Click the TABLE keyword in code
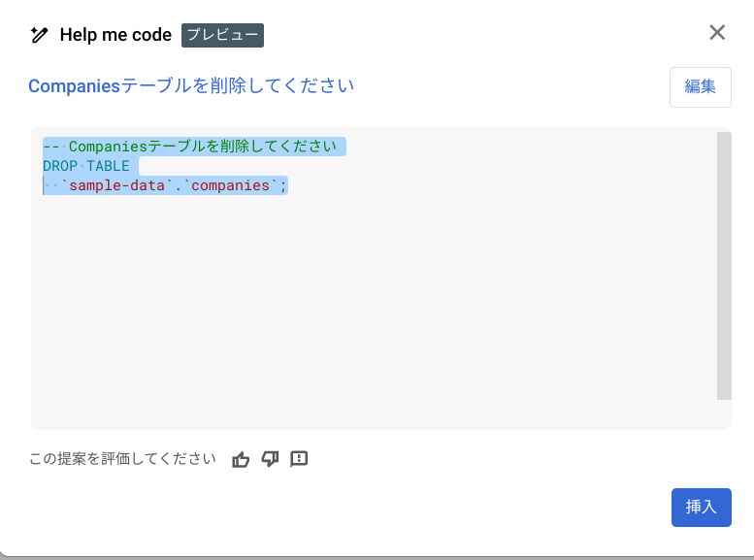 coord(108,166)
